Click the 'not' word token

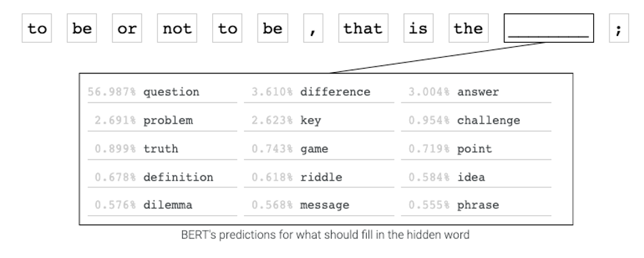(x=177, y=28)
